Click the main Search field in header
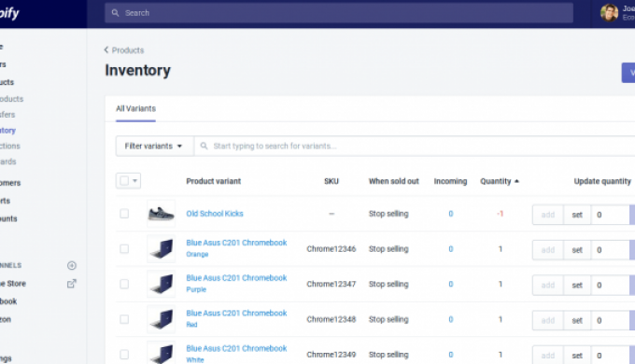The width and height of the screenshot is (635, 364). 339,13
